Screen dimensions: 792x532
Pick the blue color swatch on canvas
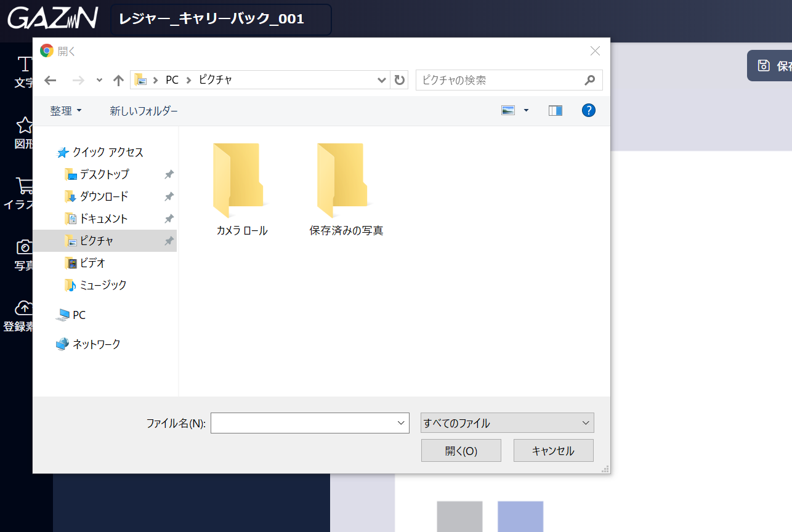pos(520,516)
